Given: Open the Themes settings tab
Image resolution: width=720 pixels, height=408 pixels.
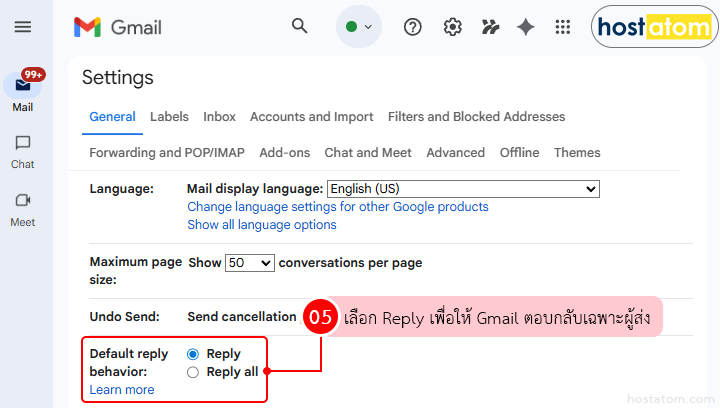Looking at the screenshot, I should pyautogui.click(x=577, y=153).
